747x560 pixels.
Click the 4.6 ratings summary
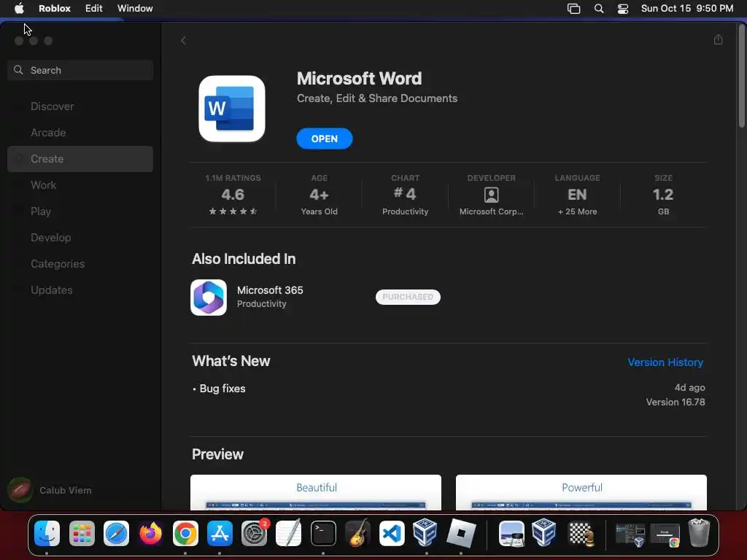click(x=233, y=195)
